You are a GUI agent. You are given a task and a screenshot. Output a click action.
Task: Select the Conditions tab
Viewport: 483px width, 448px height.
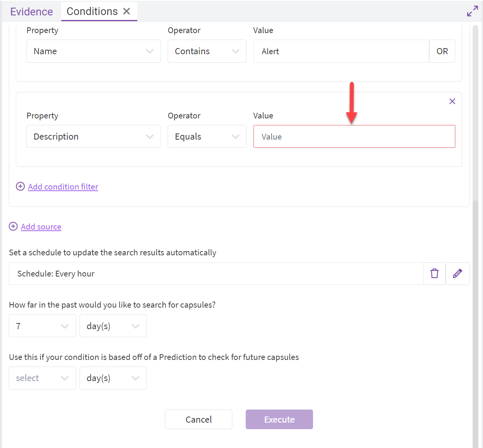coord(92,12)
